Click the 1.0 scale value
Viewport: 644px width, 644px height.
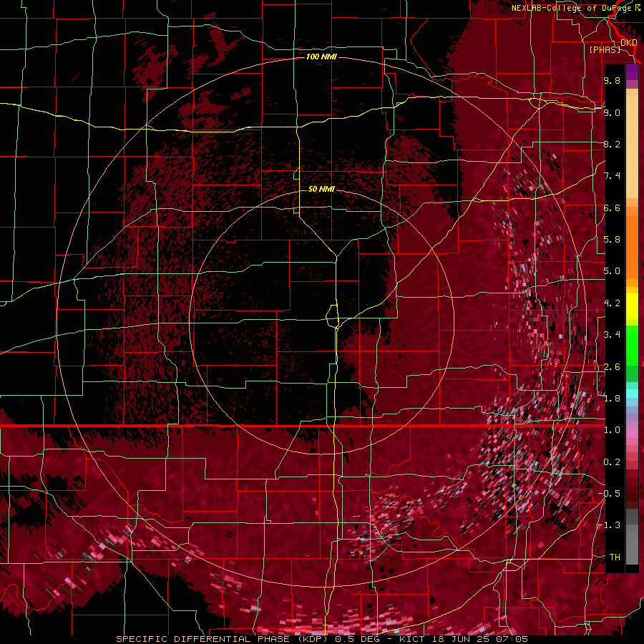pyautogui.click(x=612, y=430)
